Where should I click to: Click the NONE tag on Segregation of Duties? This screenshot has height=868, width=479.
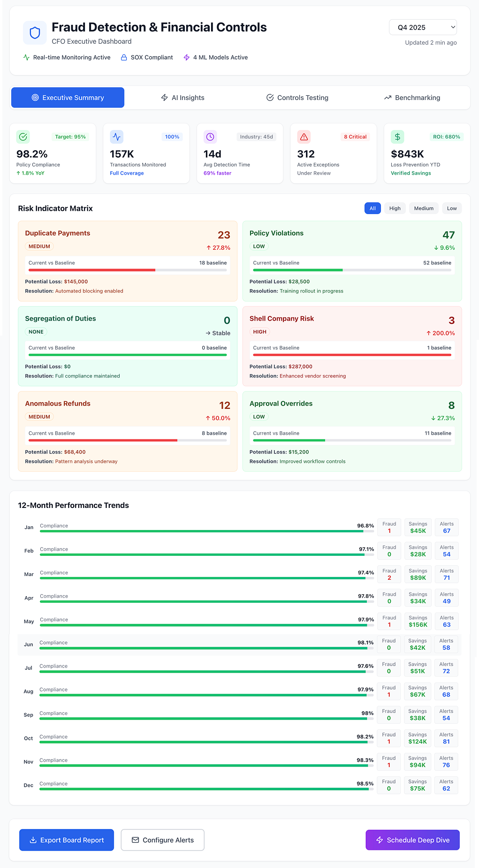click(x=36, y=332)
